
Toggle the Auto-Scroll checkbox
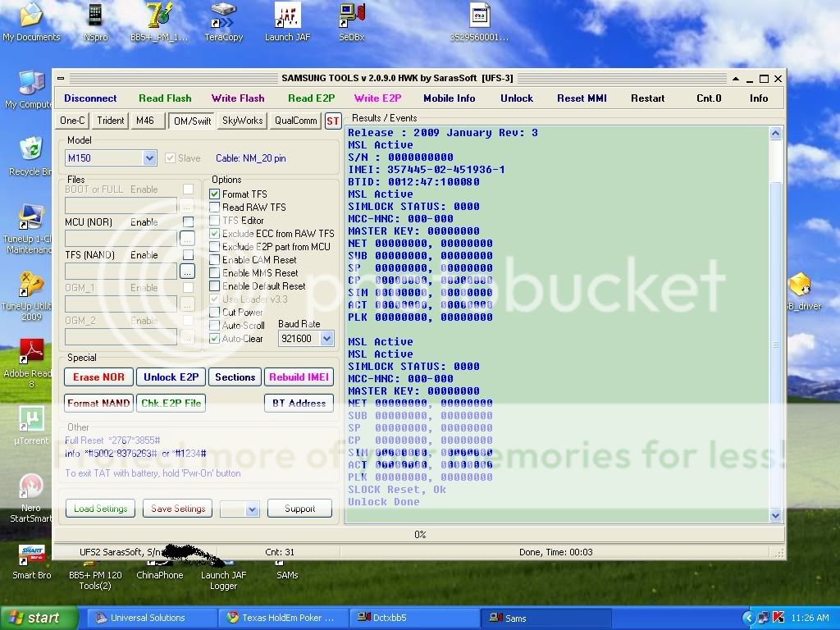click(214, 325)
